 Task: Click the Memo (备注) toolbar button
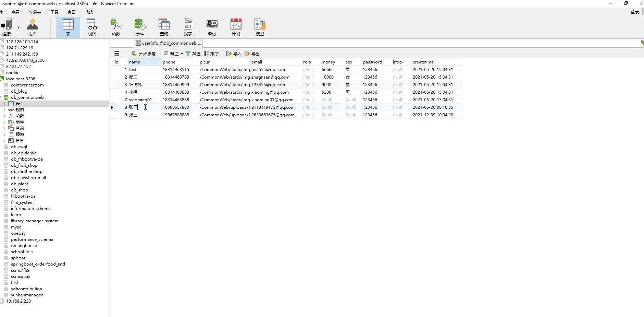tap(171, 54)
